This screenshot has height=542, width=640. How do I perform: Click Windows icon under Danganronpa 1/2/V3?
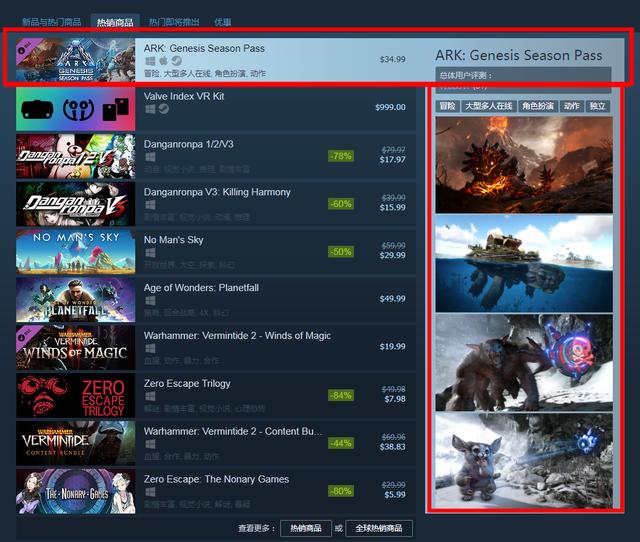coord(150,157)
